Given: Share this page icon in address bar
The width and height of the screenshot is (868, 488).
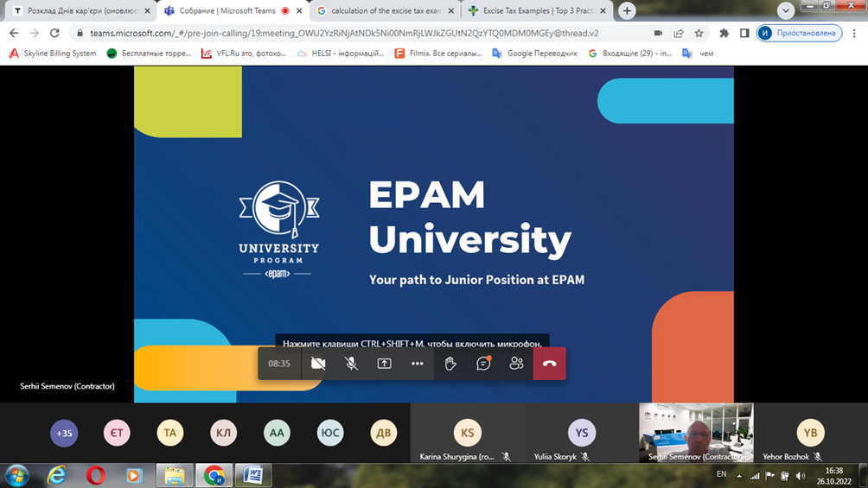Looking at the screenshot, I should pyautogui.click(x=679, y=33).
